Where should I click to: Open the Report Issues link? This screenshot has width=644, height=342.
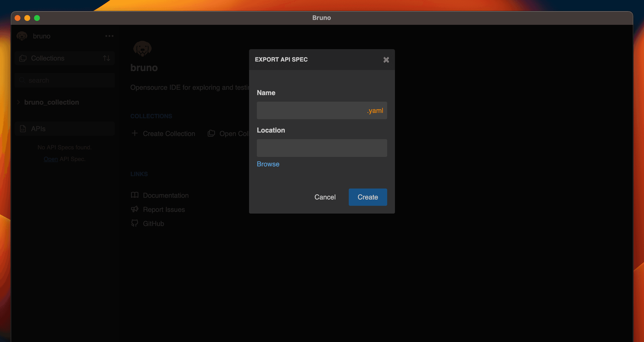point(164,209)
